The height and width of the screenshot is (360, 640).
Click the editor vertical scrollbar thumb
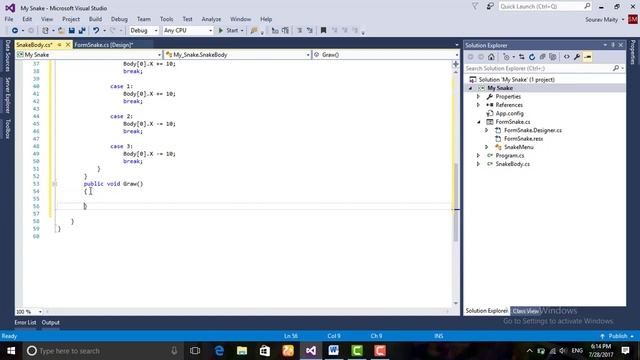[456, 202]
